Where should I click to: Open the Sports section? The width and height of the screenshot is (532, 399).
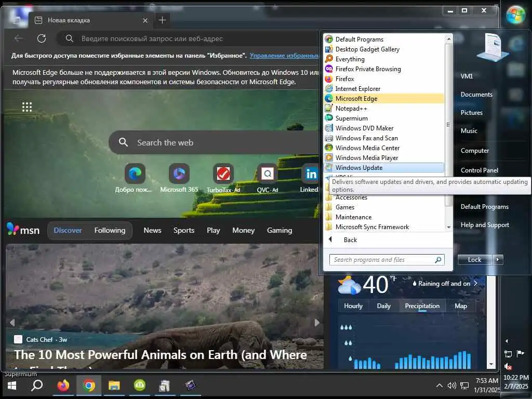click(x=184, y=230)
